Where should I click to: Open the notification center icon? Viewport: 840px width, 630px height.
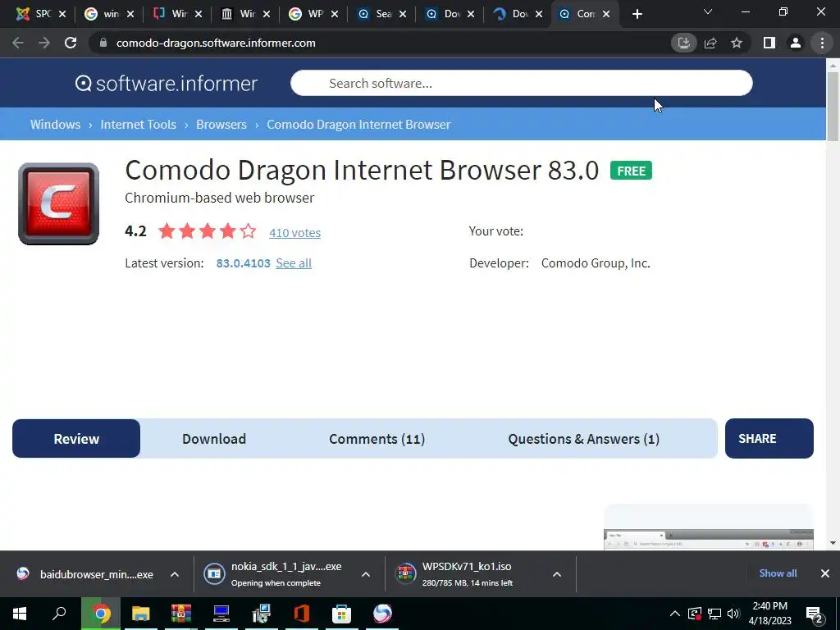[815, 614]
